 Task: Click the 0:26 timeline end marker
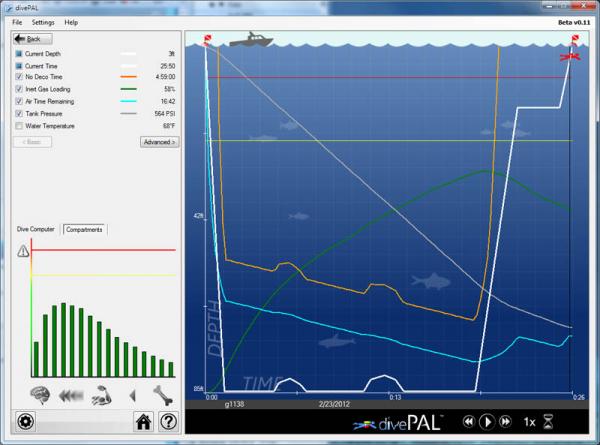tap(579, 398)
